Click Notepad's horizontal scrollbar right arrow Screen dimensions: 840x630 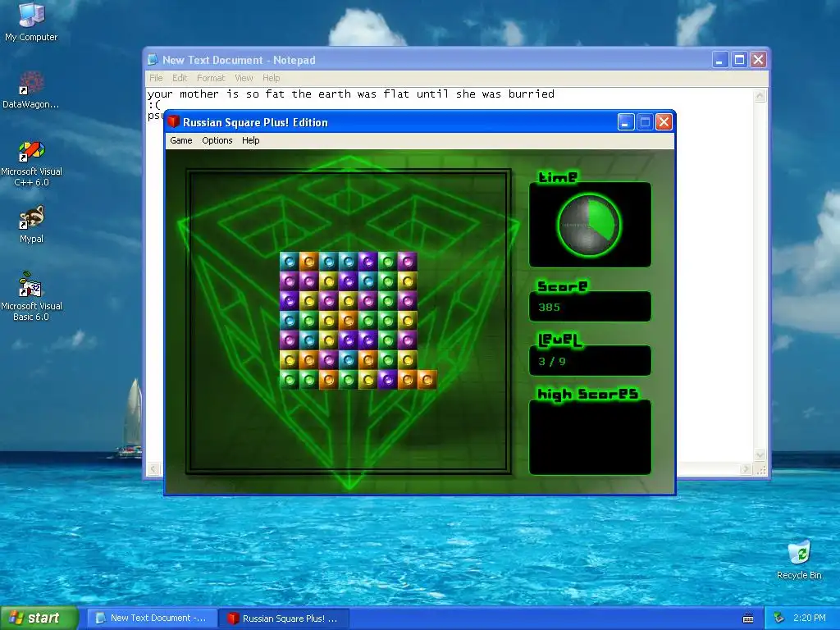745,469
